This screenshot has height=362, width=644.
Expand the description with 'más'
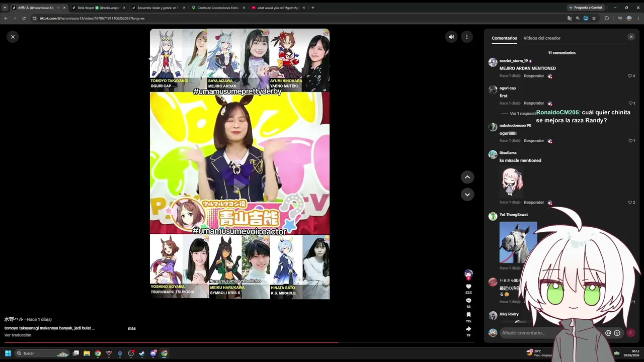(x=132, y=328)
